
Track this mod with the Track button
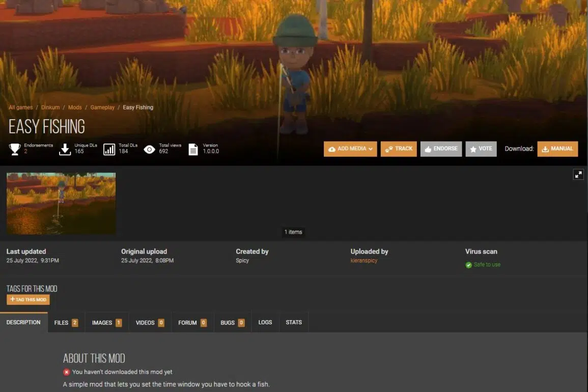click(x=399, y=149)
